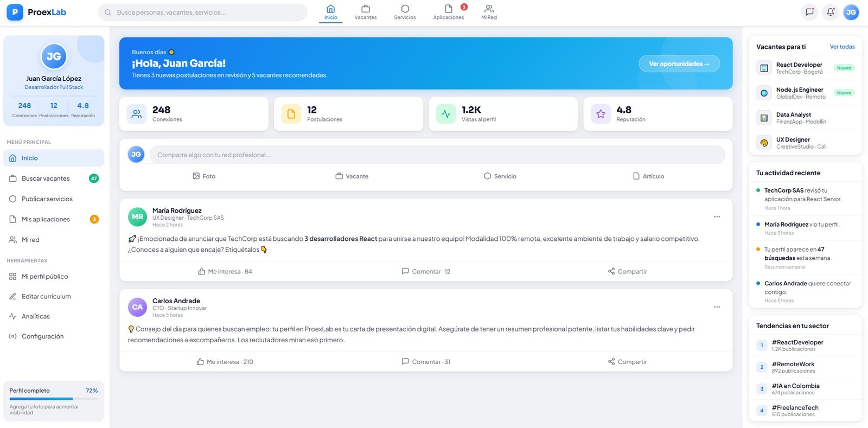
Task: Share María Rodríguez's post via Compartir
Action: pyautogui.click(x=627, y=271)
